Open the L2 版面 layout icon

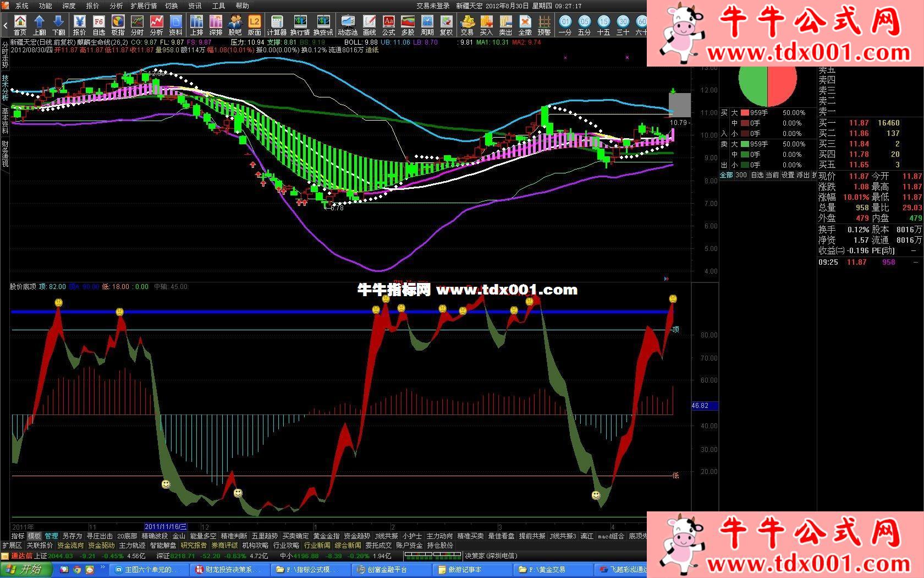point(254,25)
